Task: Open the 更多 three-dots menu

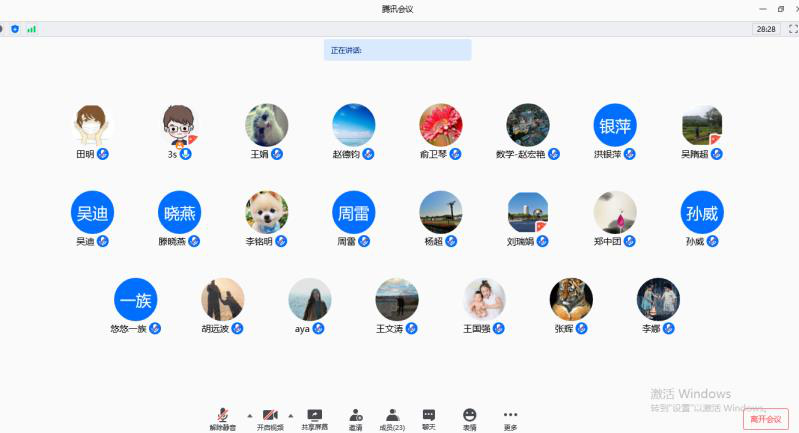Action: point(510,418)
